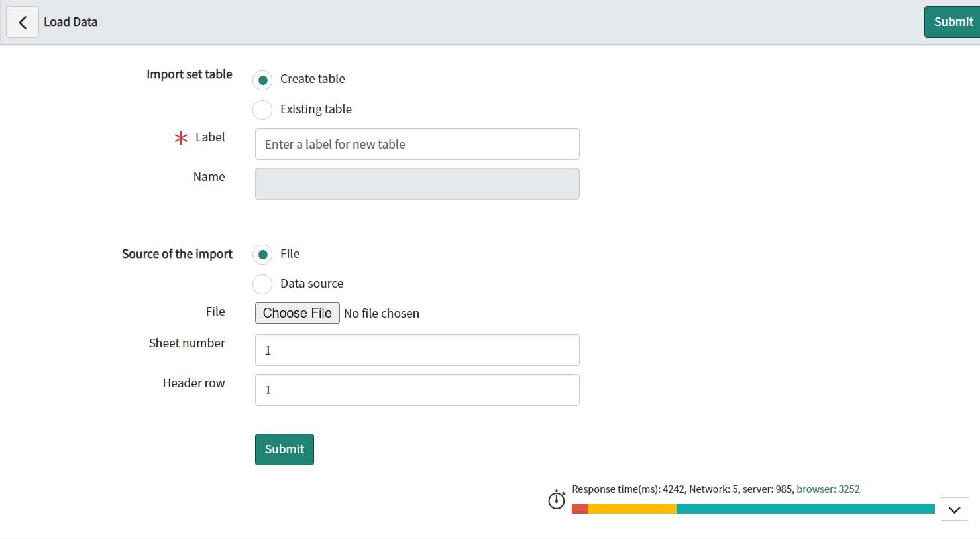Open the browser timing breakdown link

coord(828,489)
